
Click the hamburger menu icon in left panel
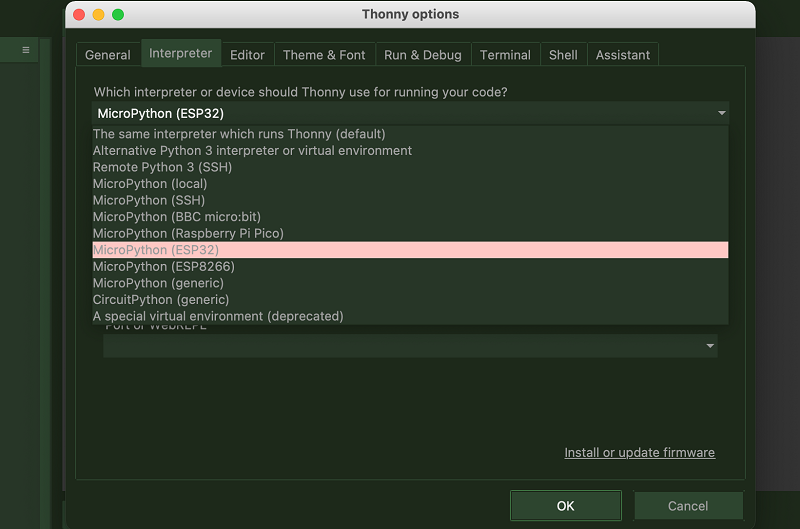click(x=26, y=50)
